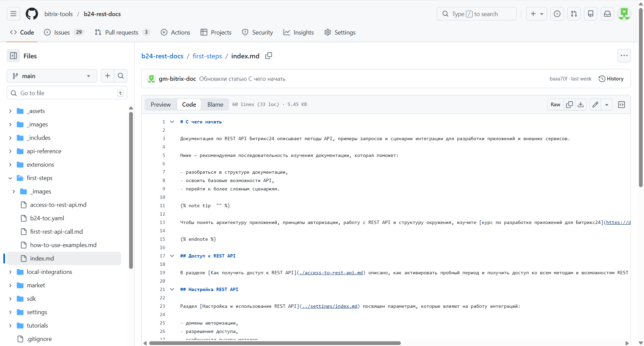
Task: Open the Pull requests tab
Action: coord(121,33)
